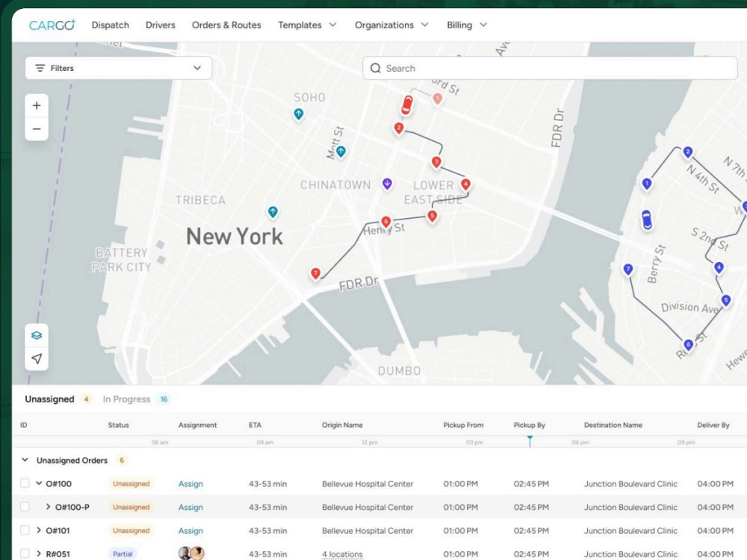Tick checkbox for order O#100

(x=25, y=483)
